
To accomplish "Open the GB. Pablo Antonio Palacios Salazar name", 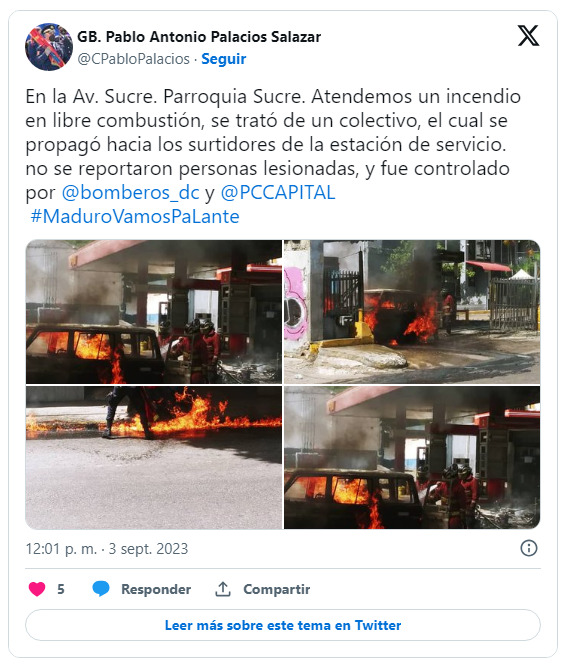I will 199,37.
